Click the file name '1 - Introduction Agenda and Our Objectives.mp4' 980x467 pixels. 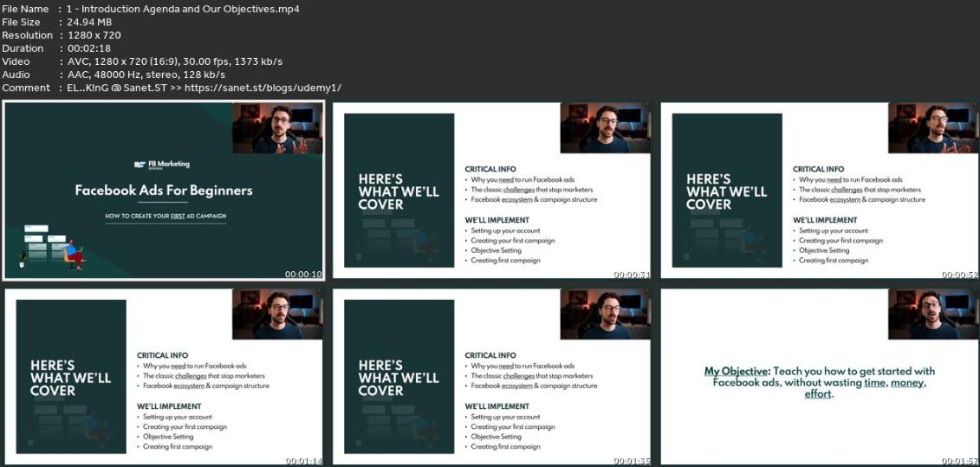coord(183,9)
